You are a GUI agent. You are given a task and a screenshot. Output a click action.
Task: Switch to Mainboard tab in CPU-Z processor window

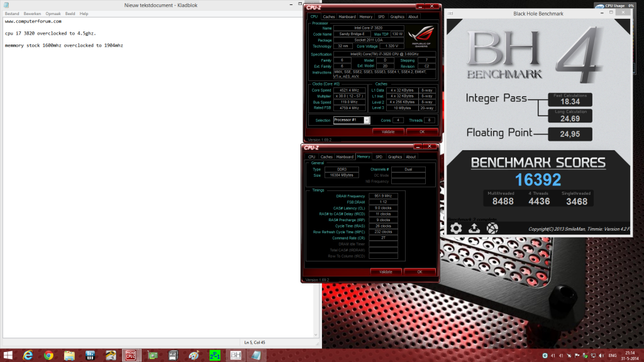[347, 17]
